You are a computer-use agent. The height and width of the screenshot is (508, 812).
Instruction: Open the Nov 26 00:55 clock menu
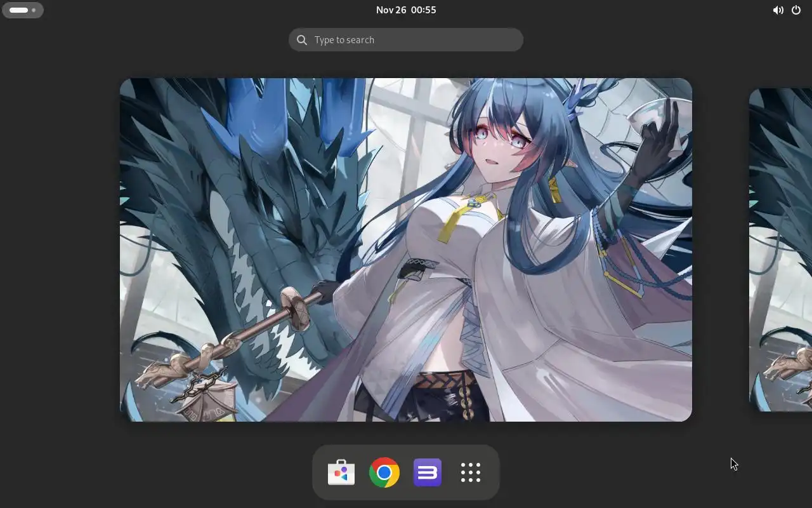406,10
